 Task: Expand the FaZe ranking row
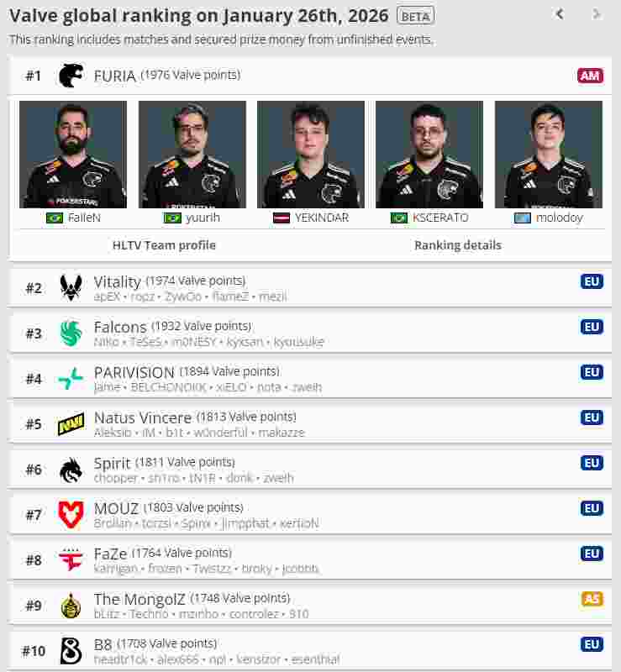[x=309, y=560]
